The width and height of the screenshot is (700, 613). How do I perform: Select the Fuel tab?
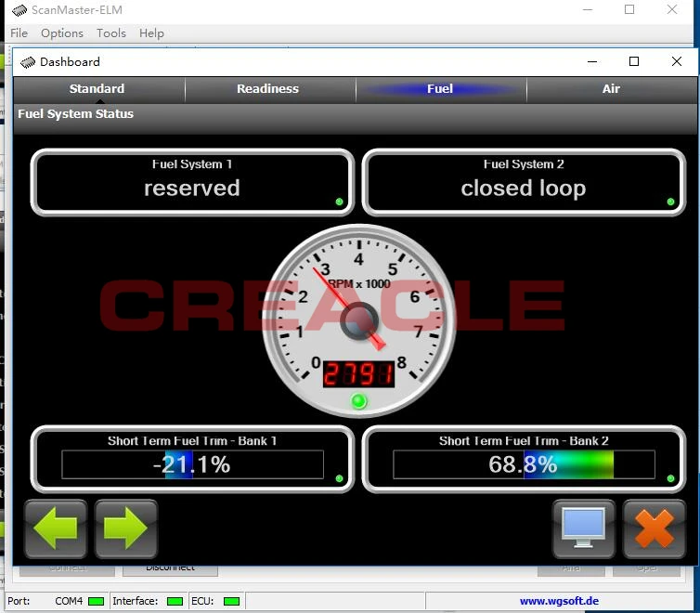tap(440, 89)
